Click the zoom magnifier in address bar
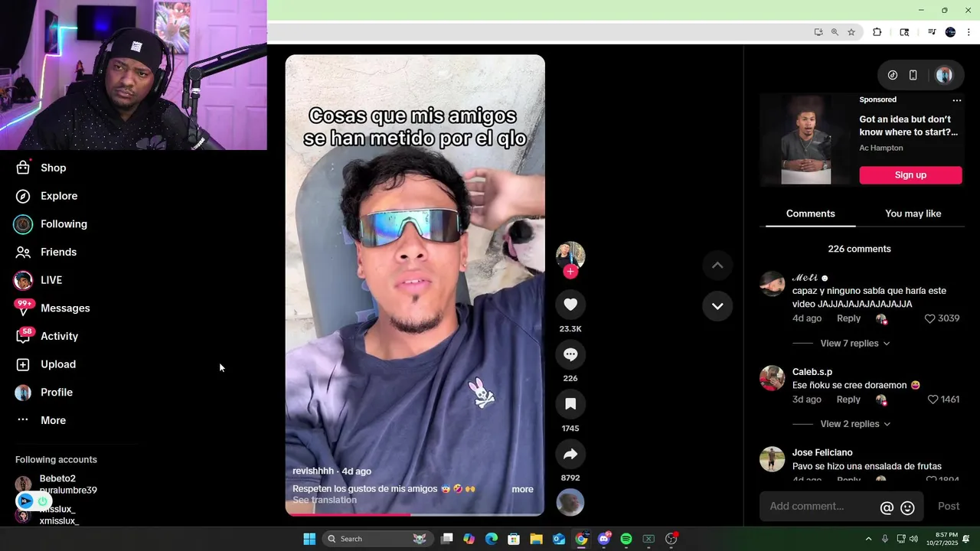The image size is (980, 551). click(835, 32)
